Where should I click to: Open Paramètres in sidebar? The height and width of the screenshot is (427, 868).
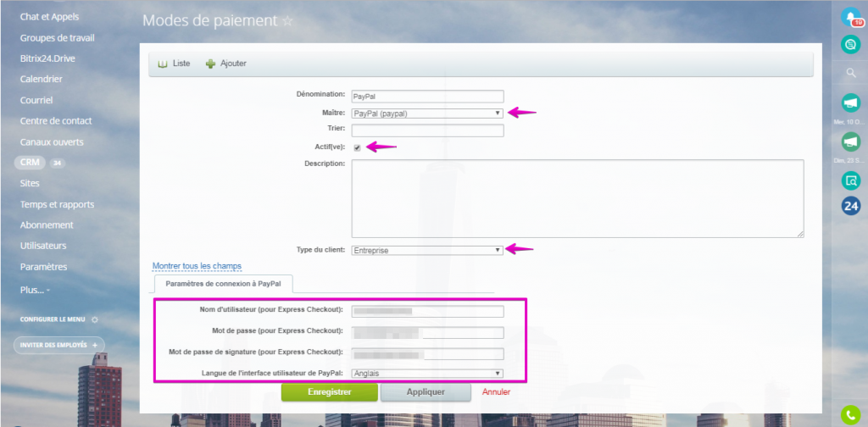pos(43,267)
